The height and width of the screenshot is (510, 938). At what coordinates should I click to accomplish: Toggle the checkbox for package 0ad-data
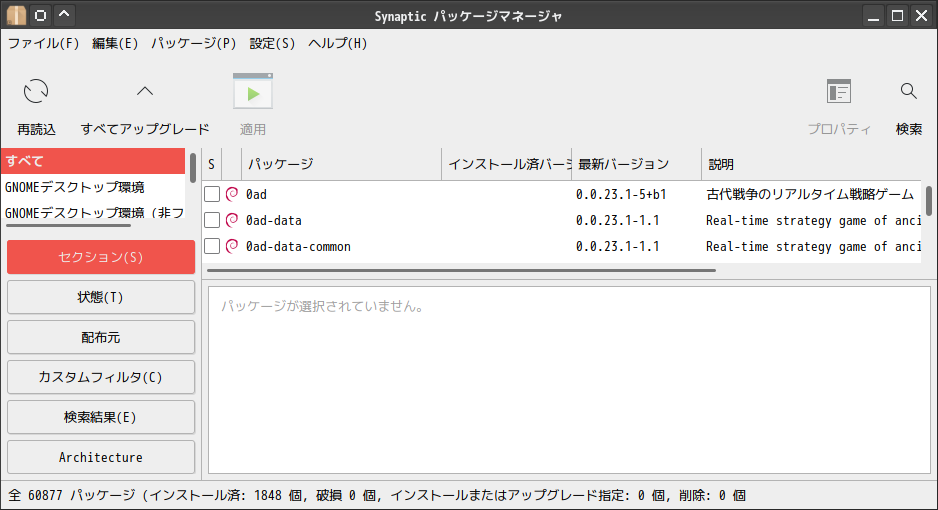(212, 220)
